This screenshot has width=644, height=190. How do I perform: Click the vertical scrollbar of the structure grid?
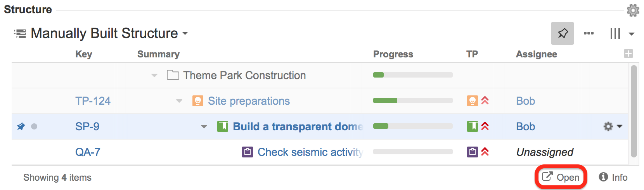[634, 111]
